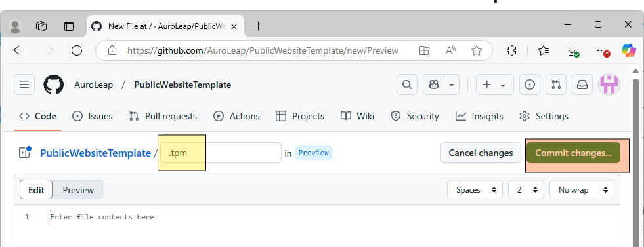Open the Copilot chat icon
Viewport: 644px width, 247px height.
point(434,85)
